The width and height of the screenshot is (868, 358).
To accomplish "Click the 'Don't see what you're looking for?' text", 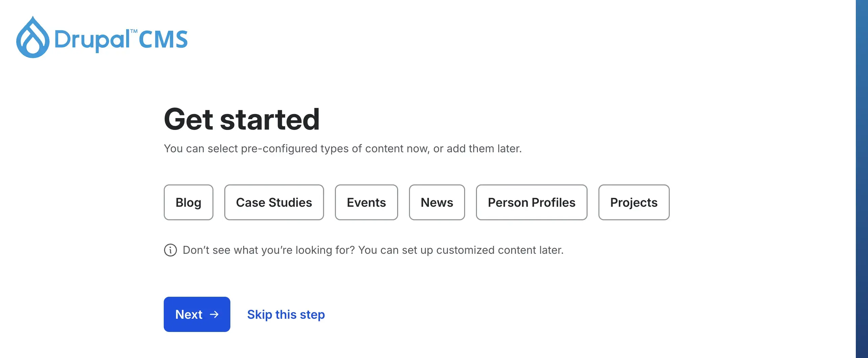I will [269, 250].
